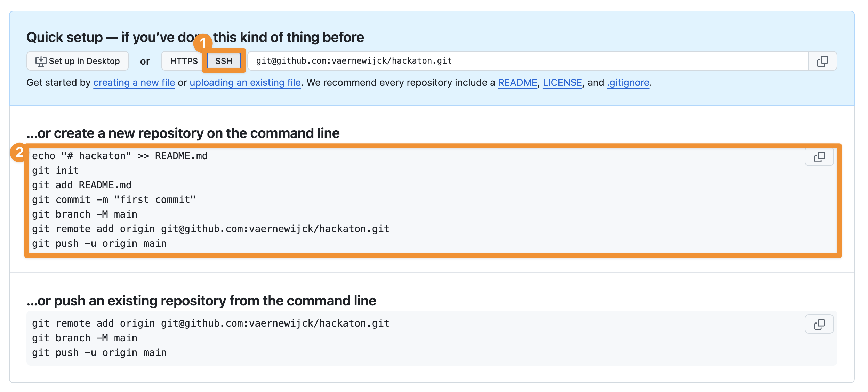
Task: Open the README recommendation link
Action: pyautogui.click(x=517, y=83)
